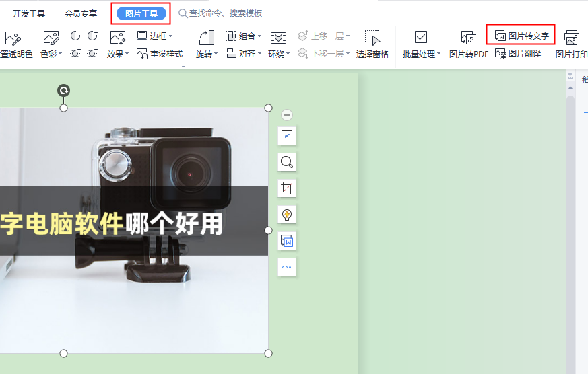Screen dimensions: 588x374
Task: Decrease contrast with the minus half-circle icon
Action: click(x=93, y=36)
